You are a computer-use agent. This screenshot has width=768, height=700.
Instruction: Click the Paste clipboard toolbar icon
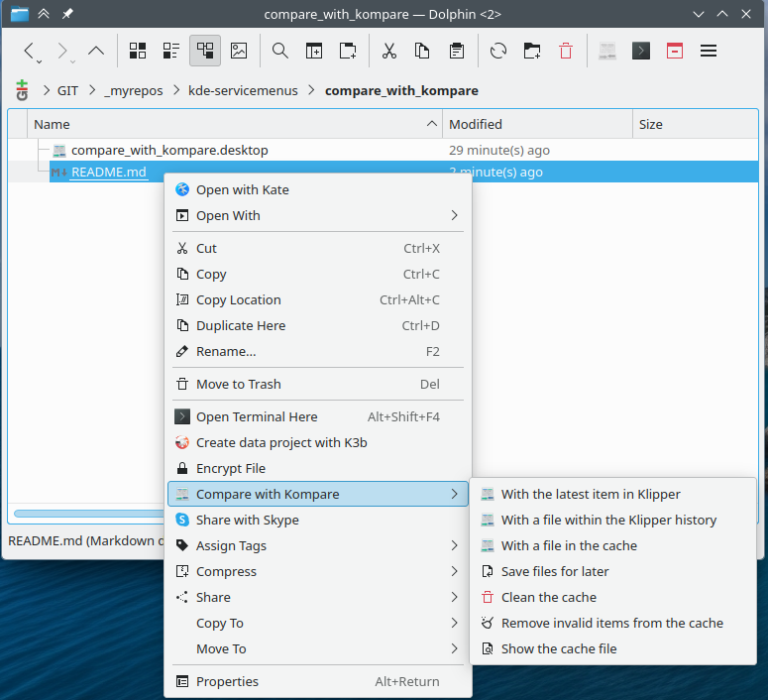pyautogui.click(x=457, y=51)
